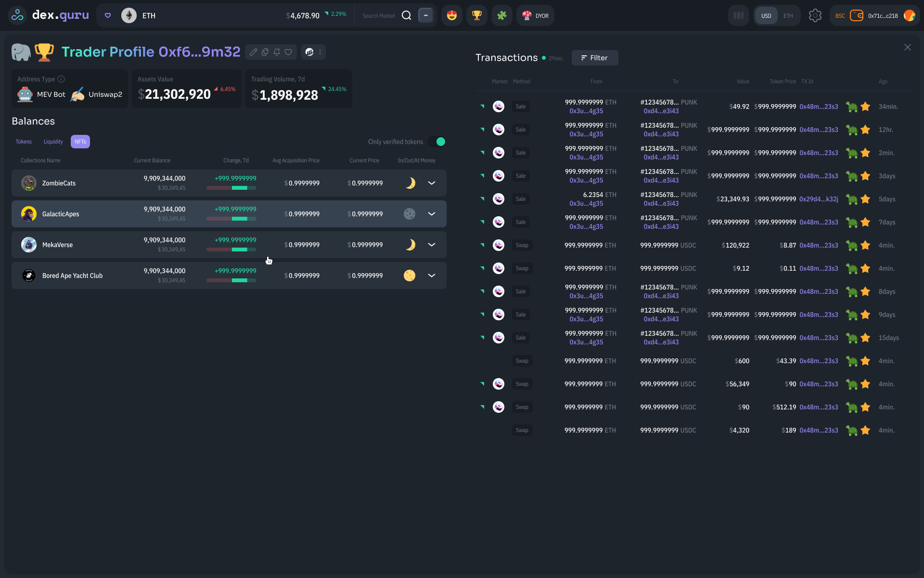Click the GalacticApes collection avatar
Image resolution: width=924 pixels, height=578 pixels.
tap(29, 214)
